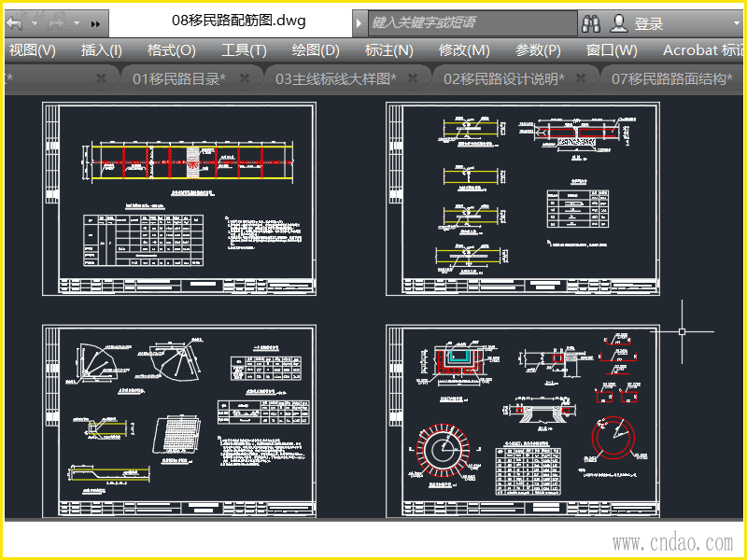The height and width of the screenshot is (560, 747).
Task: Open the 绘图(D) menu
Action: 316,50
